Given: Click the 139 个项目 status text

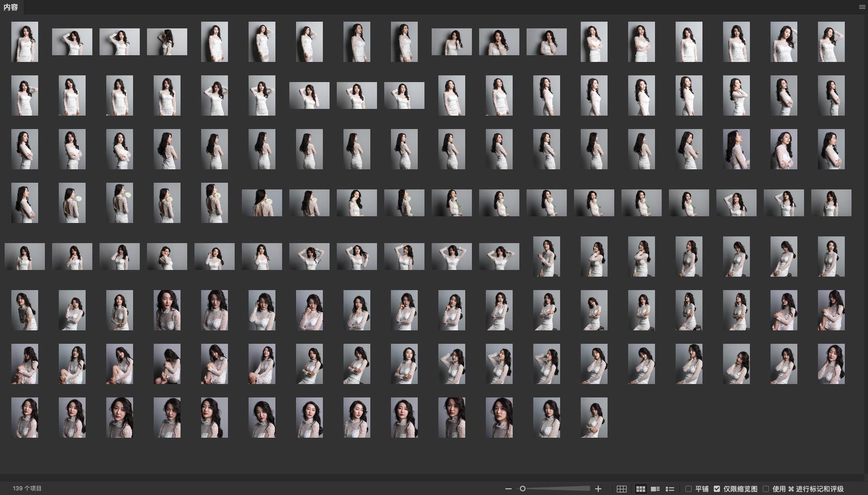Looking at the screenshot, I should (x=27, y=488).
